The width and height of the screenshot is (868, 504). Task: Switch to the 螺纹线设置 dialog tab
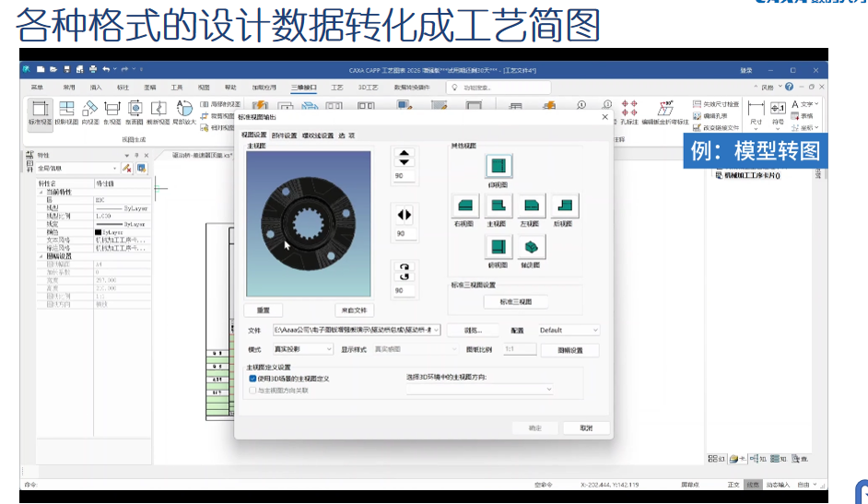click(x=318, y=135)
